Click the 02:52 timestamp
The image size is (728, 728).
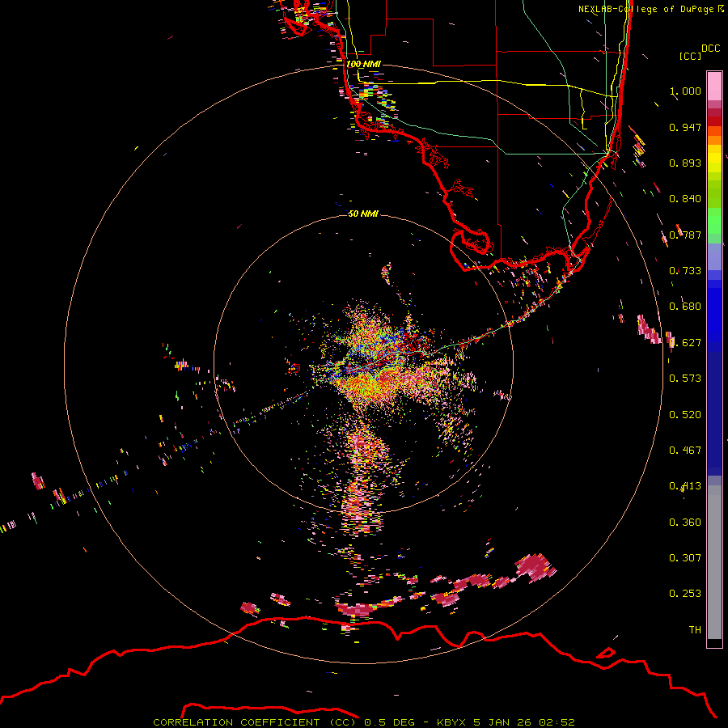pyautogui.click(x=557, y=722)
